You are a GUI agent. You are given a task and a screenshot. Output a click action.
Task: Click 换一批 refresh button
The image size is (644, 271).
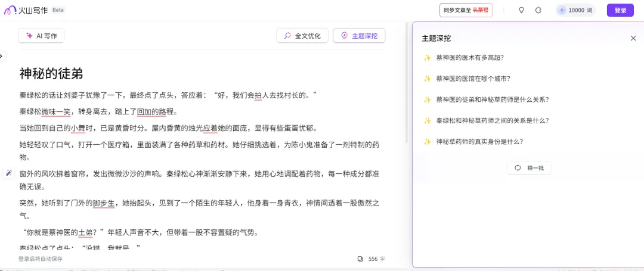click(529, 168)
